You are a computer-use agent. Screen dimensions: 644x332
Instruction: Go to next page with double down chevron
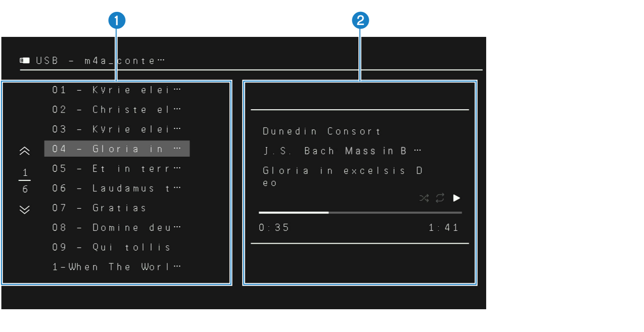point(25,209)
